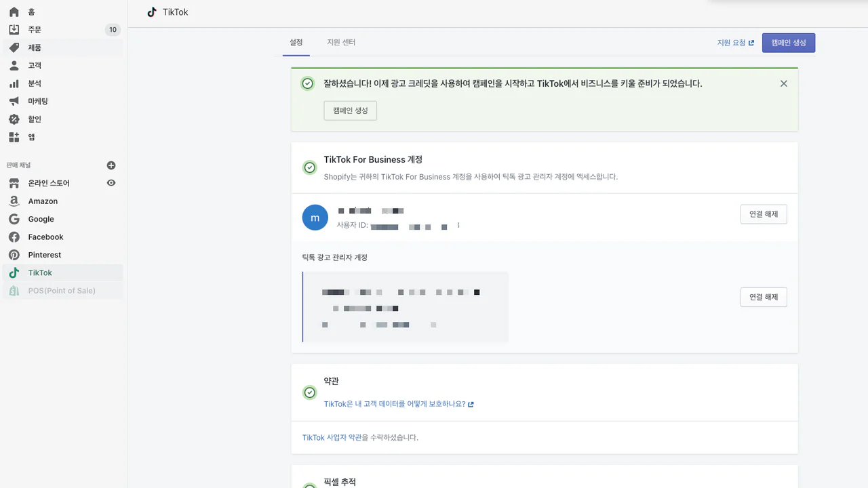
Task: Open Marketing (마케팅) megaphone icon
Action: (14, 101)
